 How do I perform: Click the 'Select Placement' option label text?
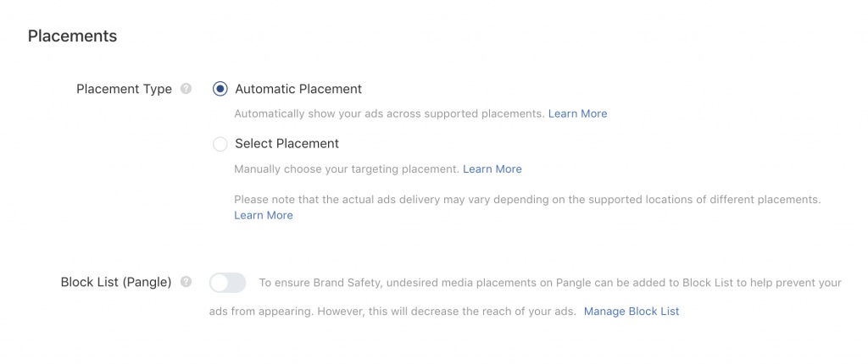coord(287,144)
